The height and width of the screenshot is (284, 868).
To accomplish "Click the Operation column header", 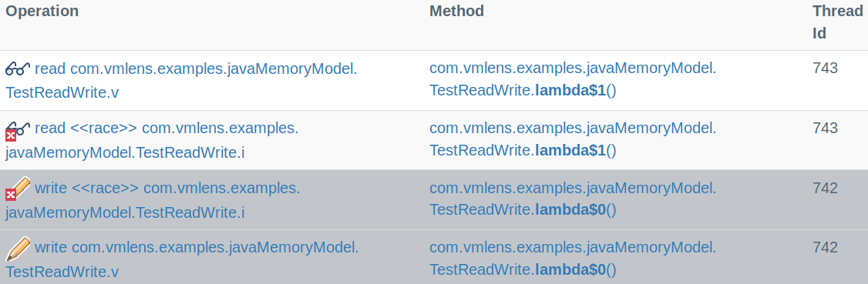I will 42,11.
